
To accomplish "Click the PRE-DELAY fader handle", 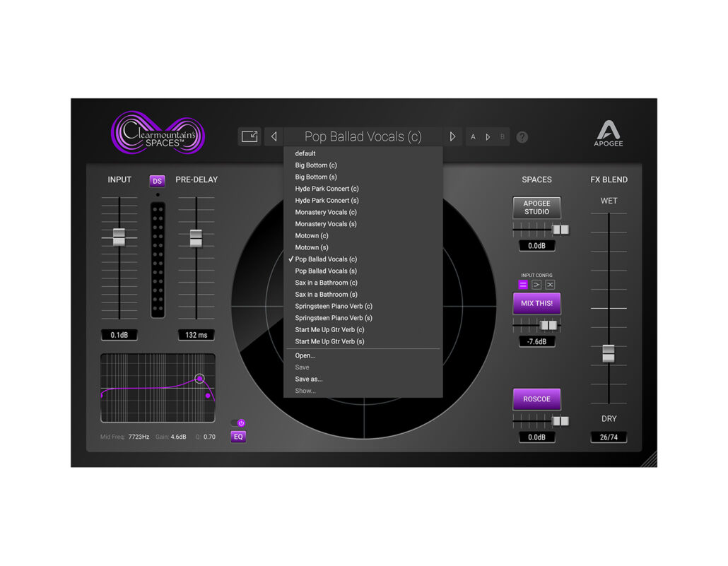I will click(196, 238).
